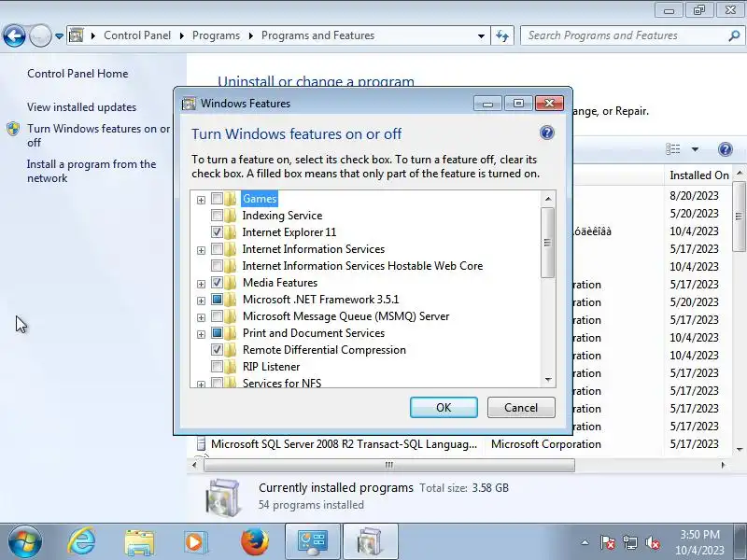
Task: Click the Games folder icon
Action: click(231, 199)
